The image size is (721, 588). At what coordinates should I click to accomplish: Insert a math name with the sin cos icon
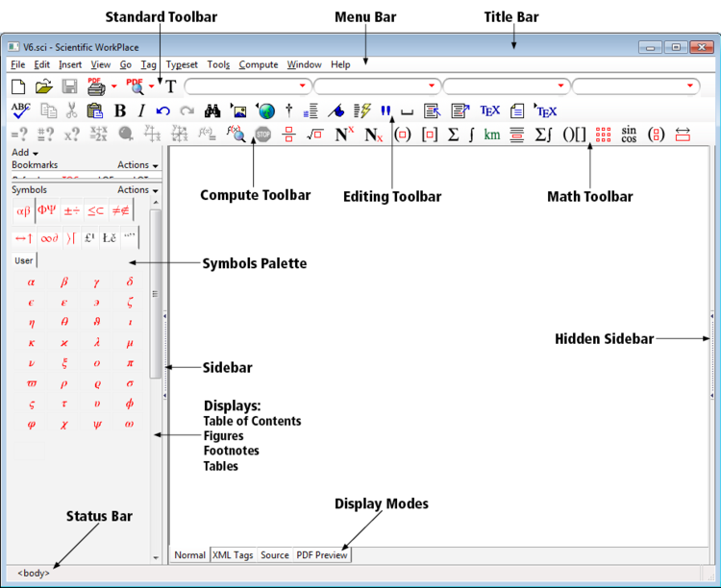pyautogui.click(x=629, y=135)
